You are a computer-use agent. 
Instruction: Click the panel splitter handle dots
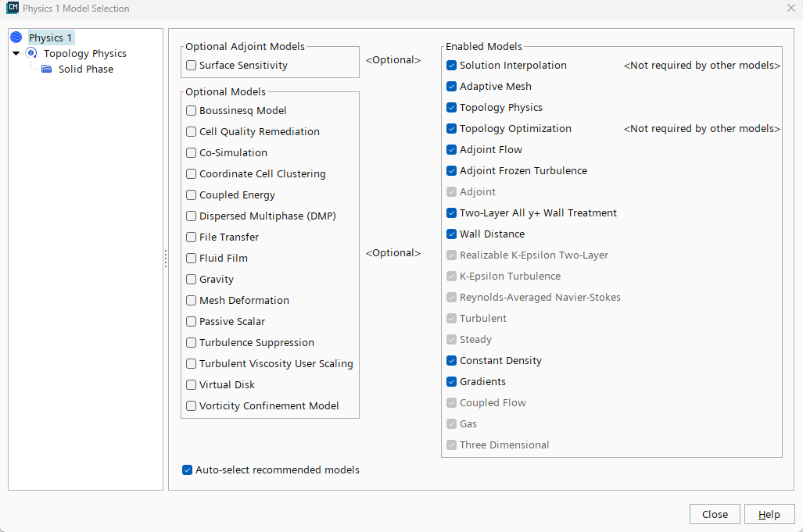coord(166,259)
